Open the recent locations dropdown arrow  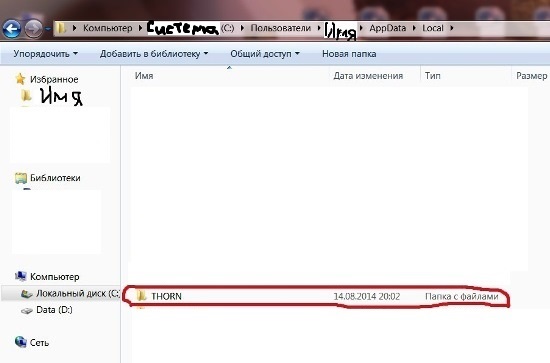tap(47, 29)
